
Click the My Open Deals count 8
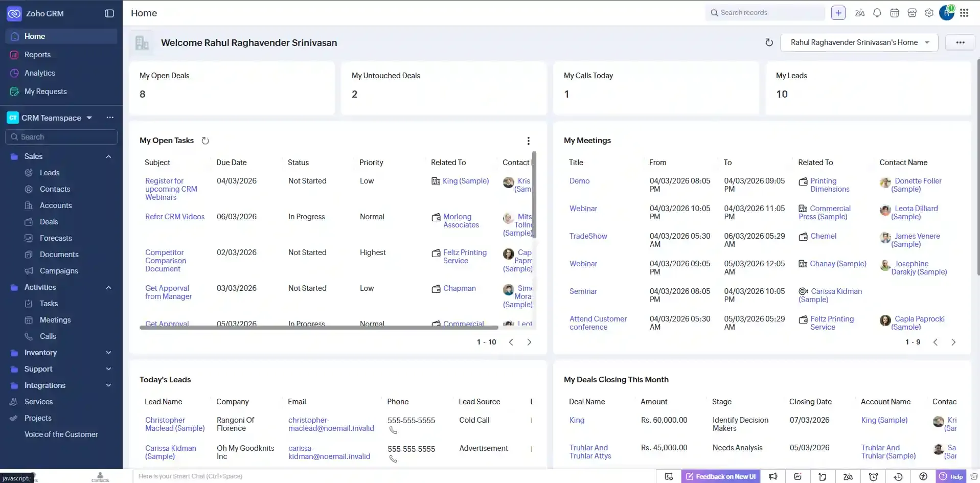pos(143,94)
